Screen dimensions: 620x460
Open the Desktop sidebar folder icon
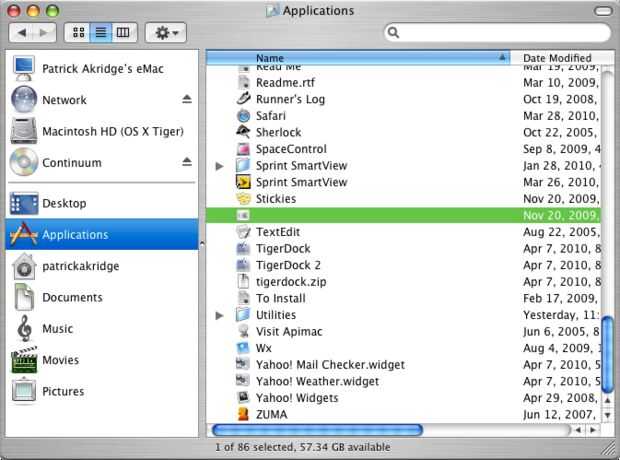click(x=24, y=203)
